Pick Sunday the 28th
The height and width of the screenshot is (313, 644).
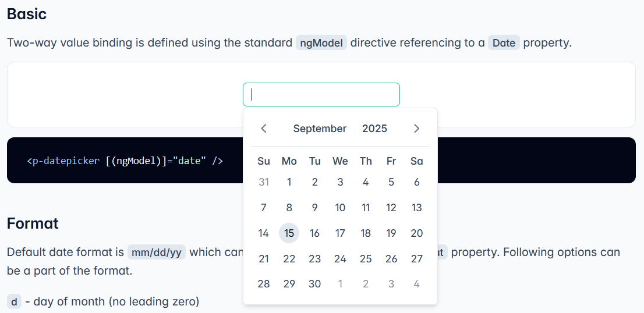coord(264,284)
